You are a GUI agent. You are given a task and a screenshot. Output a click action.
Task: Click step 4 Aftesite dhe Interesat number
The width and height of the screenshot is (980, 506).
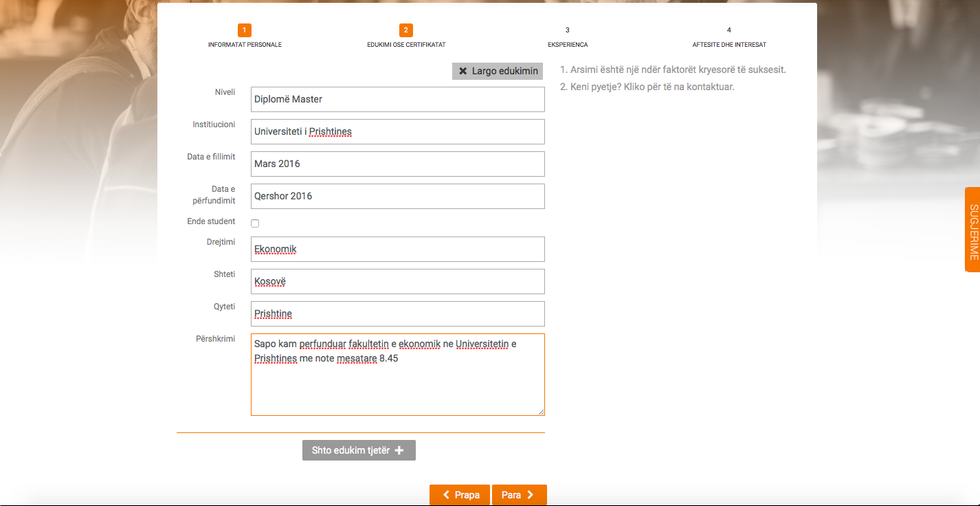729,30
